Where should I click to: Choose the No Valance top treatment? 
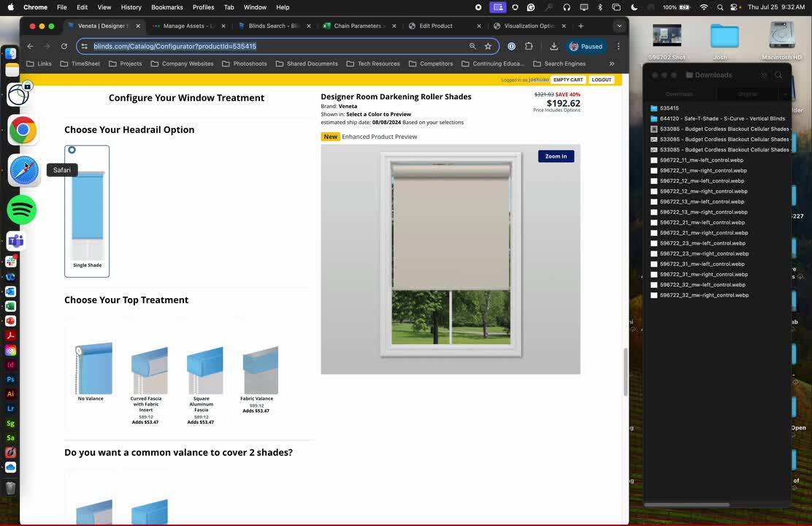coord(92,370)
